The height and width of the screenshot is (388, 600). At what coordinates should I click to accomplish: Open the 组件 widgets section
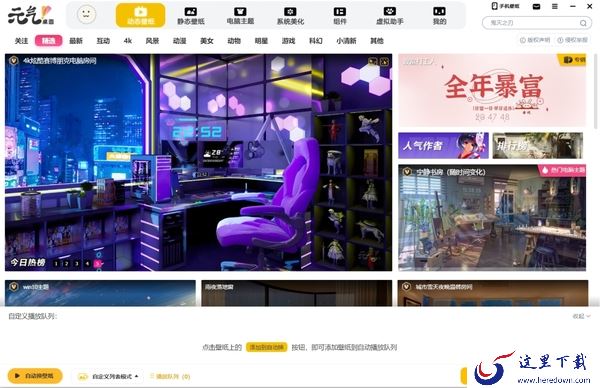pyautogui.click(x=340, y=16)
